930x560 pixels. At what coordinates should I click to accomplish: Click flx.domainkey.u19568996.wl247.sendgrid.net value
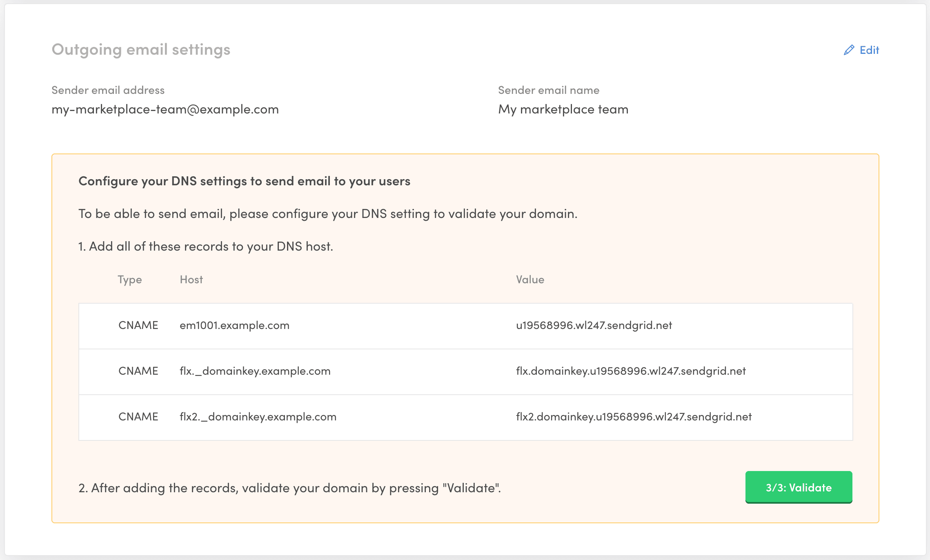point(630,371)
